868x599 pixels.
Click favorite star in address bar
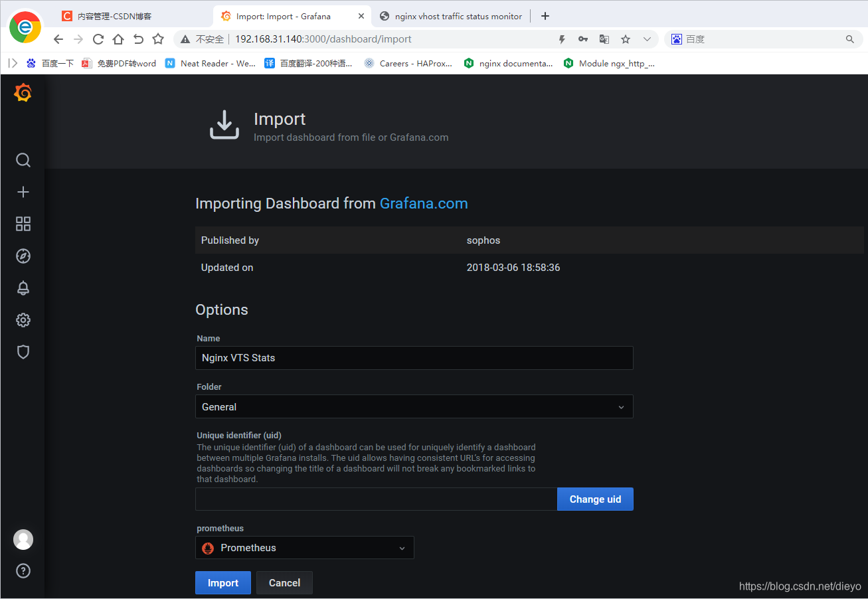tap(626, 39)
